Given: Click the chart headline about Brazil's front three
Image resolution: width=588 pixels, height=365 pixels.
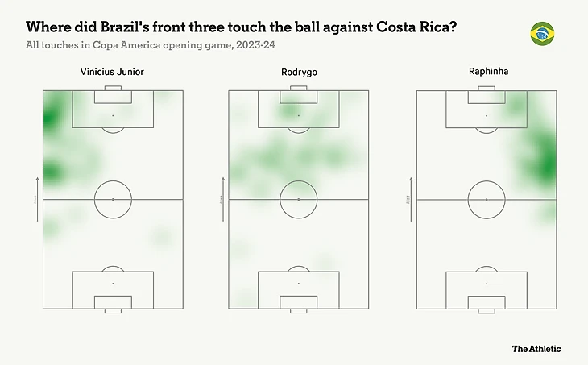Looking at the screenshot, I should coord(241,27).
